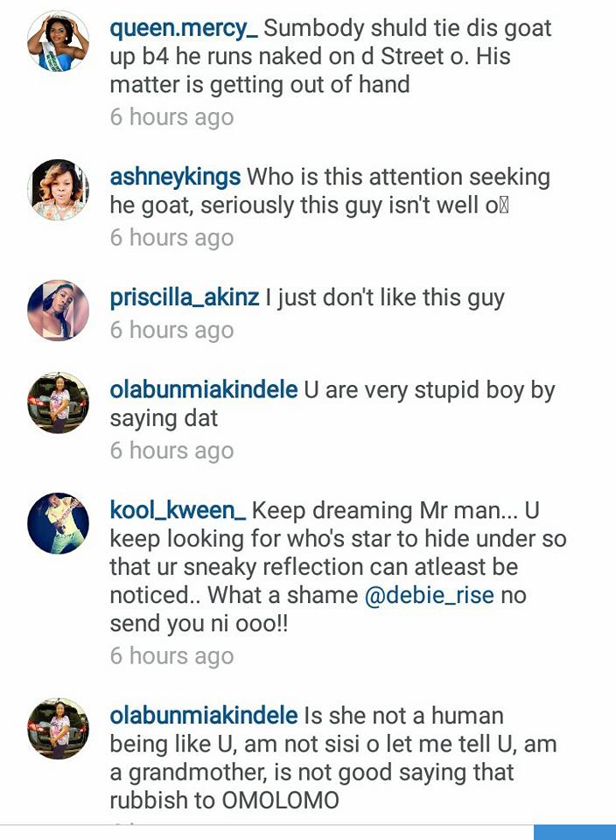Click timestamp below ashneykings comment

(x=171, y=238)
